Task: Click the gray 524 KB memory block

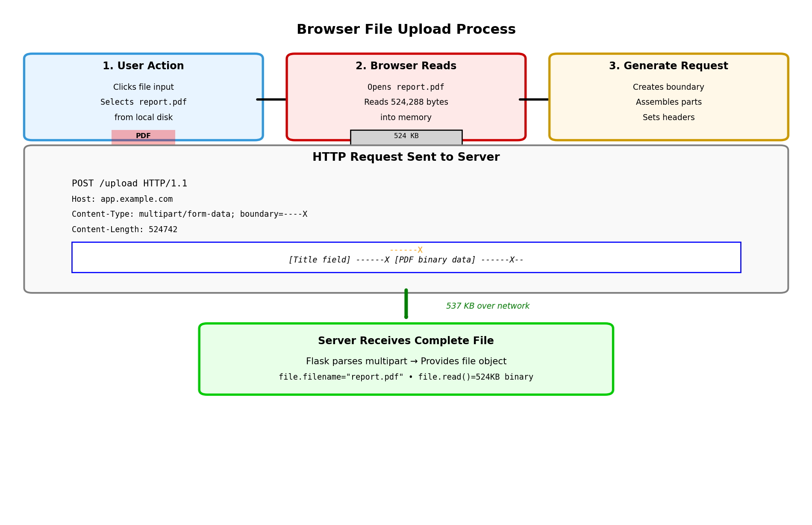Action: pos(406,137)
